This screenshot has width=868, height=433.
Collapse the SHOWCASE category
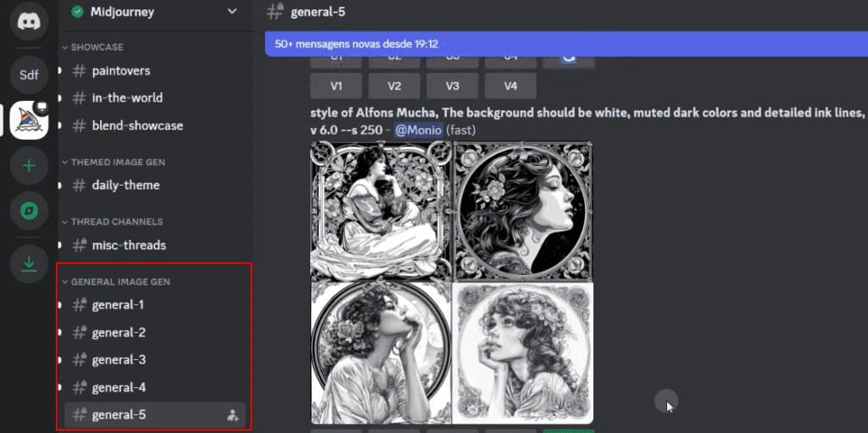(x=93, y=47)
